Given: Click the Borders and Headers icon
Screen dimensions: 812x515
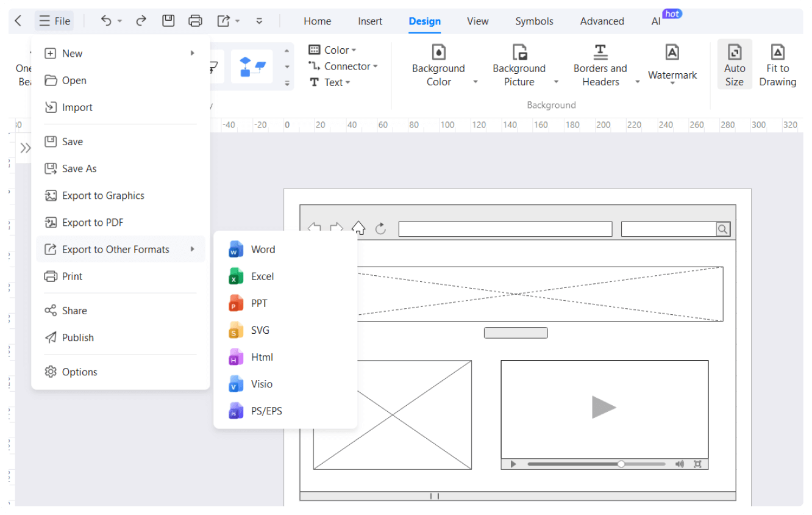Looking at the screenshot, I should click(600, 52).
